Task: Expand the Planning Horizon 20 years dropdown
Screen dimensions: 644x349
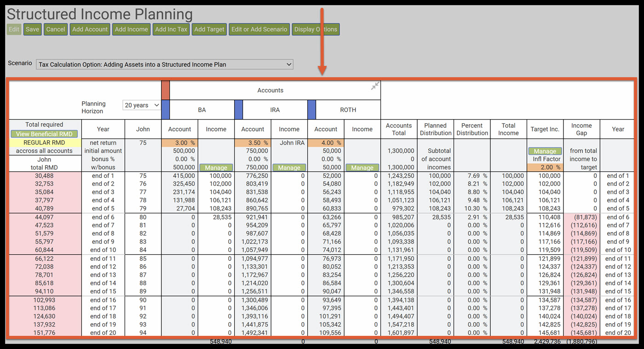Action: [142, 105]
